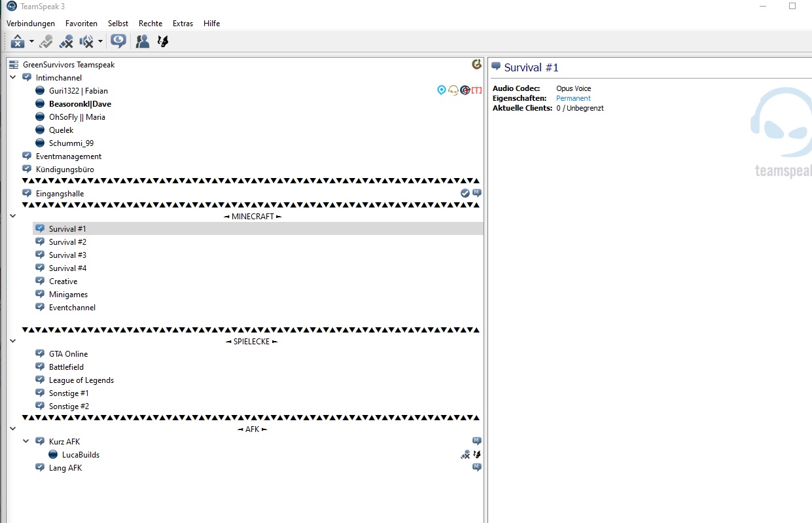This screenshot has height=523, width=812.
Task: Collapse the Kurz AFK channel
Action: click(26, 441)
